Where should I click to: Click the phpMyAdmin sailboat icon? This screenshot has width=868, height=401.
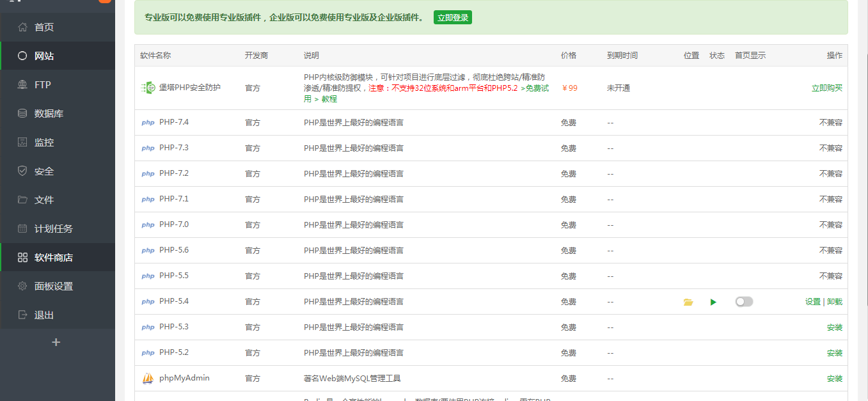pyautogui.click(x=148, y=379)
